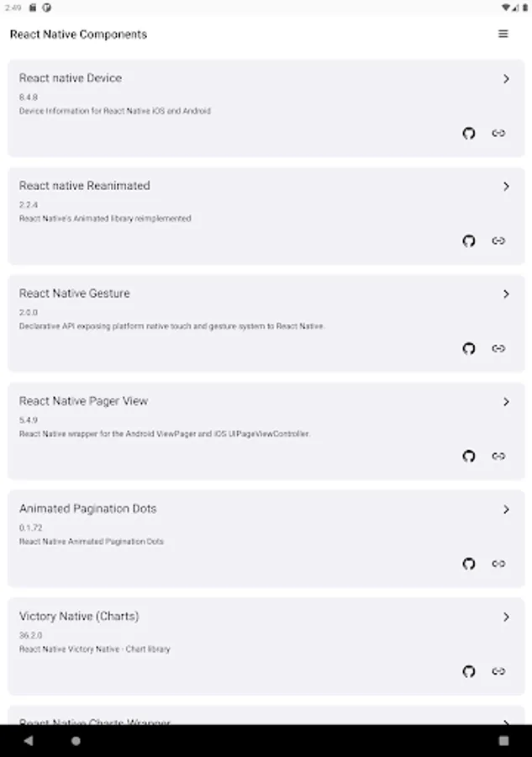This screenshot has height=757, width=532.
Task: Open GitHub repo for React Native Pager View
Action: 469,456
